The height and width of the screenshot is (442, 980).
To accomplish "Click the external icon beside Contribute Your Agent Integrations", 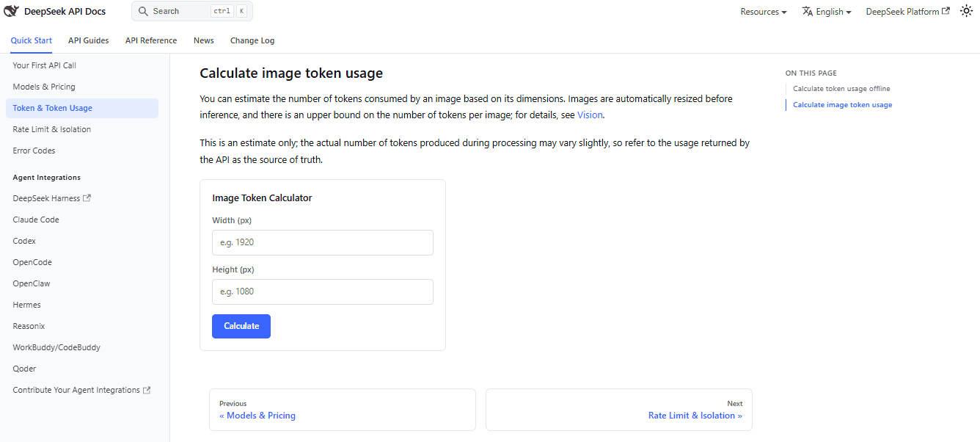I will point(147,390).
